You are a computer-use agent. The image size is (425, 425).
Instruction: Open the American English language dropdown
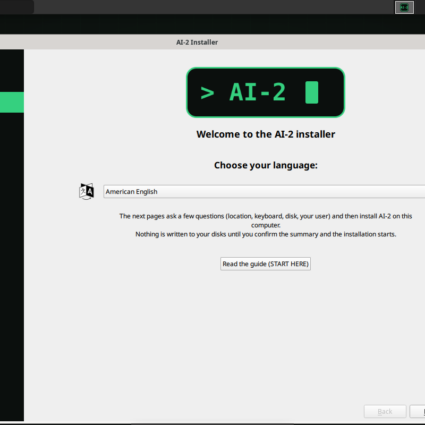pyautogui.click(x=264, y=192)
